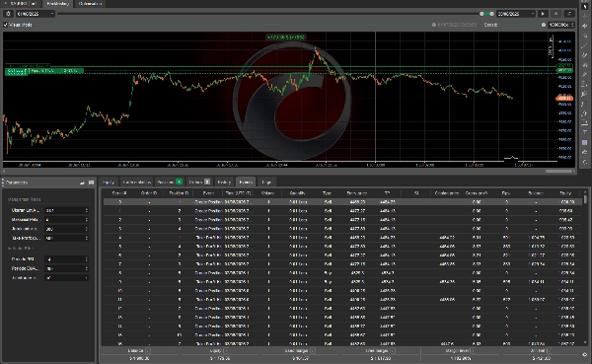The width and height of the screenshot is (592, 364).
Task: Click the green position label on chart
Action: tap(43, 71)
